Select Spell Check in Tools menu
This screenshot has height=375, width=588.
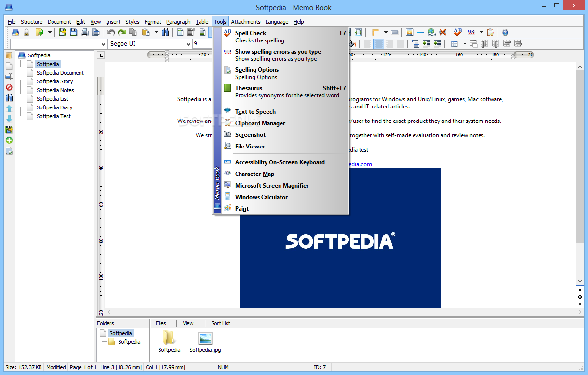[284, 37]
